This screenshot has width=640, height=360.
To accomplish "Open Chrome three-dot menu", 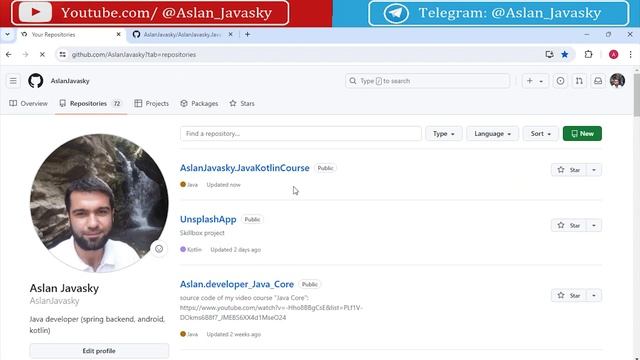I will (630, 54).
